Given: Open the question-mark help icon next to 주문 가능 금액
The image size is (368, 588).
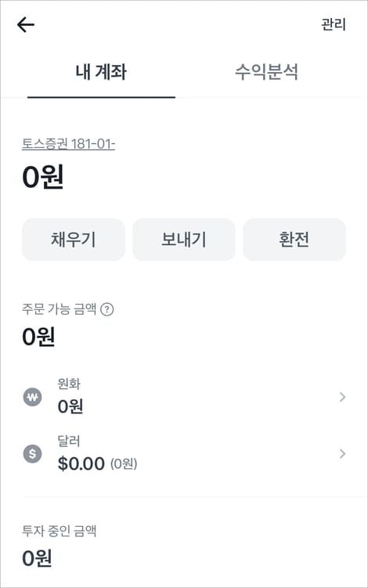Looking at the screenshot, I should [107, 310].
